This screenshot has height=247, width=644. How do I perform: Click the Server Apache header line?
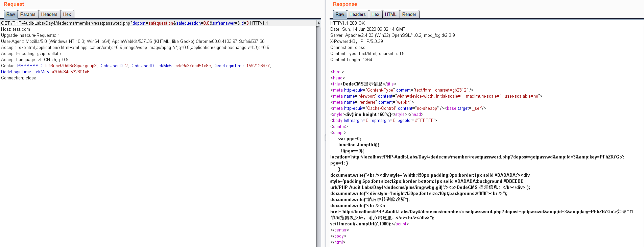(x=392, y=35)
